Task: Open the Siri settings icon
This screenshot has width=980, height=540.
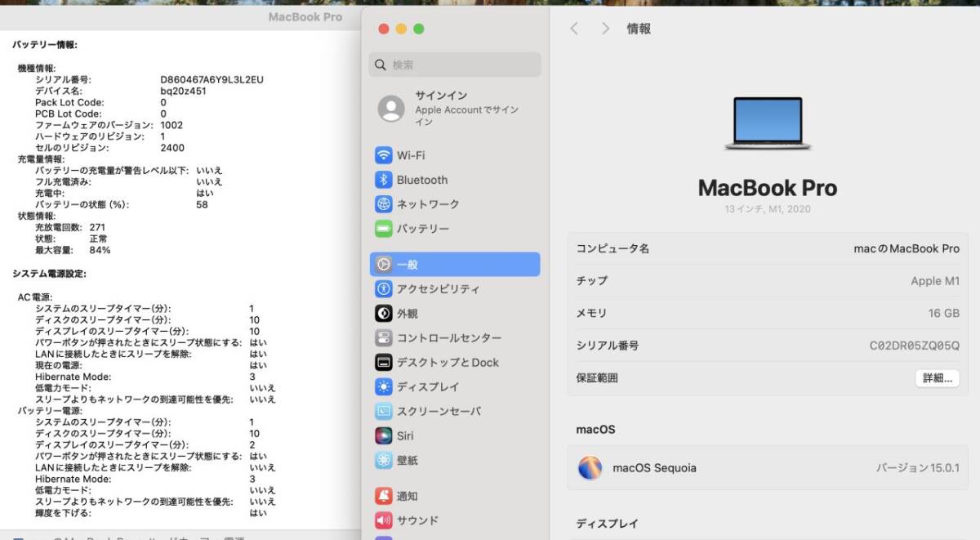Action: 384,436
